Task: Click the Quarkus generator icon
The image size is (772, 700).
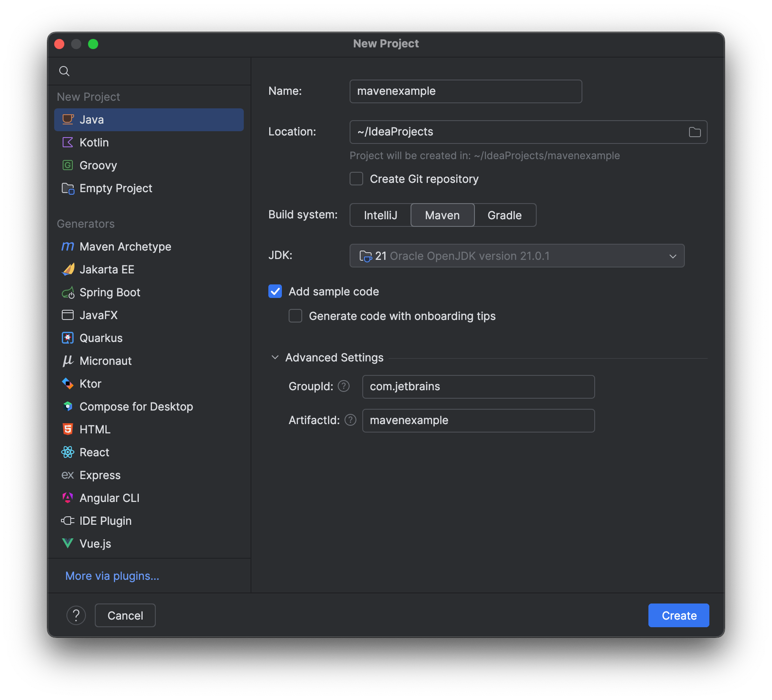Action: click(68, 338)
